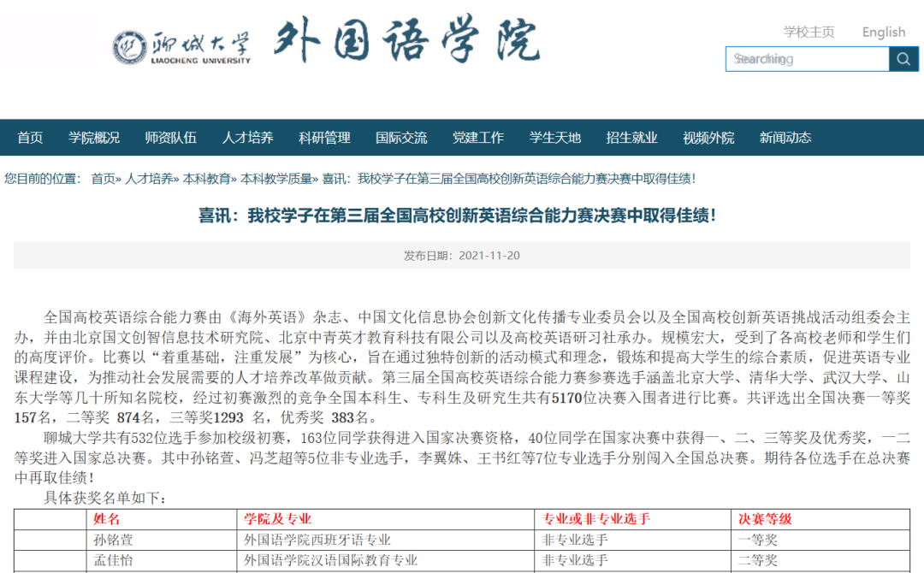Open the 学校主页 link
This screenshot has height=573, width=924.
[x=808, y=32]
